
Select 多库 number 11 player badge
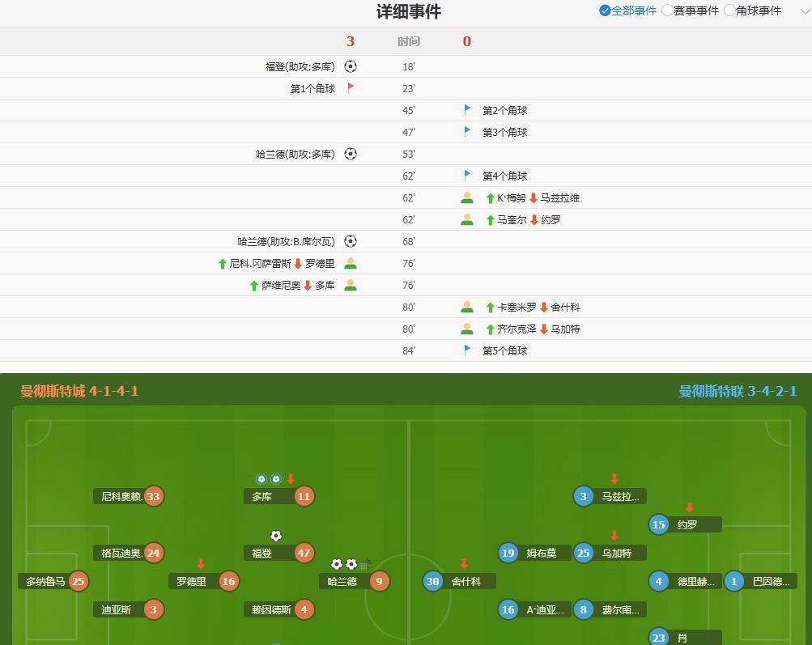304,496
